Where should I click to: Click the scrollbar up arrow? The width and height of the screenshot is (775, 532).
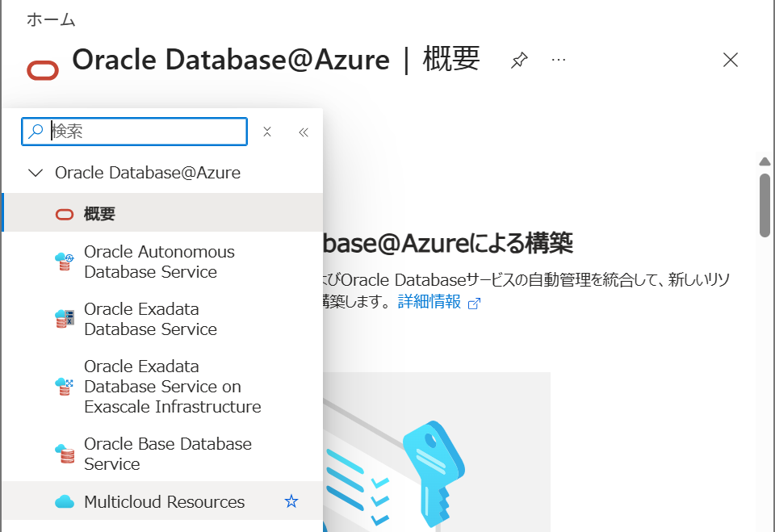(765, 161)
